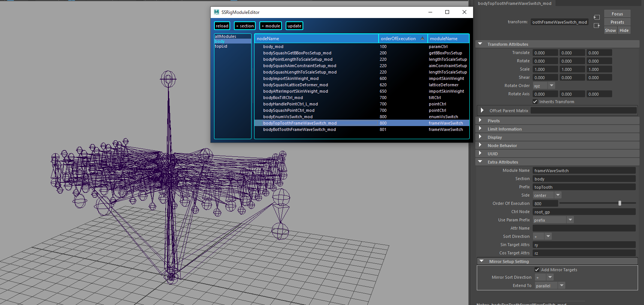Click the Order Of Execution value field
Image resolution: width=644 pixels, height=305 pixels.
(545, 203)
